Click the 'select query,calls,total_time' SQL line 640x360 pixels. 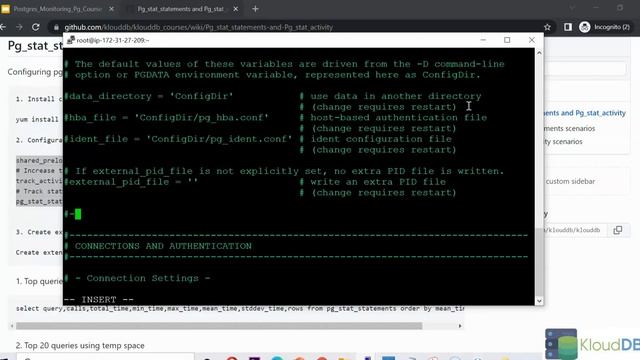[x=240, y=309]
